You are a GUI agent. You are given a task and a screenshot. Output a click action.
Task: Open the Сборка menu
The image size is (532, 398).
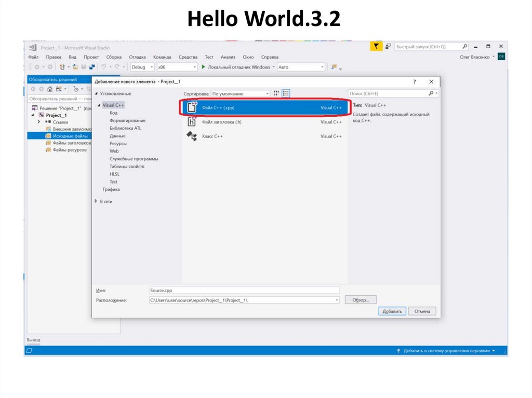(114, 57)
